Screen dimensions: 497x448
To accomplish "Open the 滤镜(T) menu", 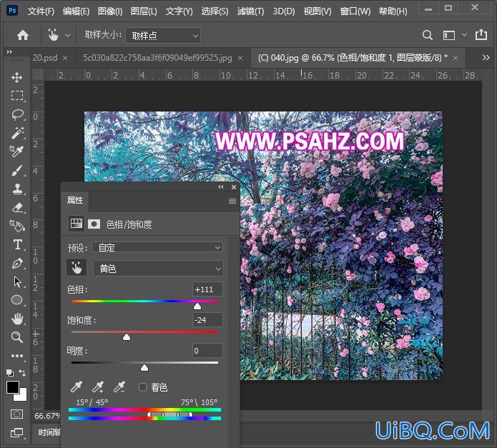I will point(250,11).
